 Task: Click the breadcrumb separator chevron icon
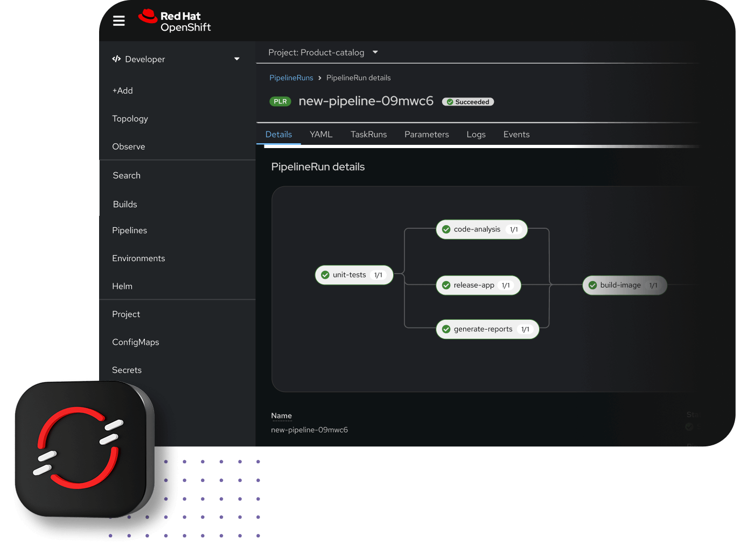pos(320,78)
